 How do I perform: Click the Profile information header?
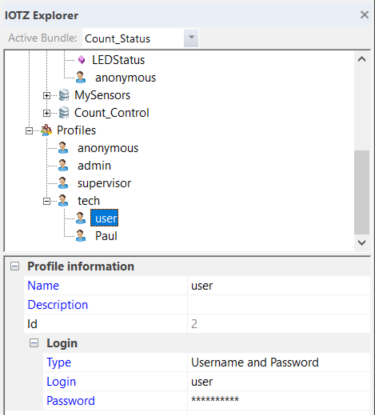click(81, 266)
